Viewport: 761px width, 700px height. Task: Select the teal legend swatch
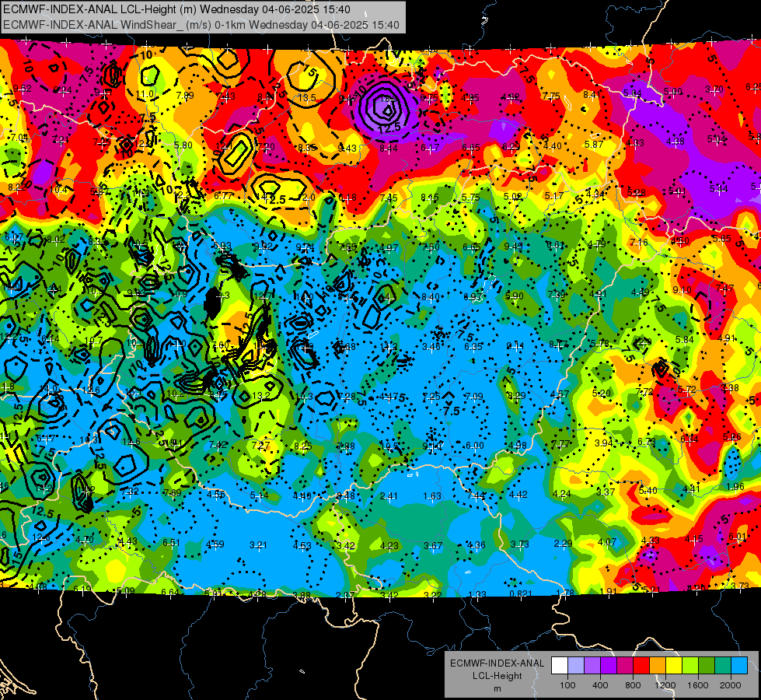(x=723, y=666)
